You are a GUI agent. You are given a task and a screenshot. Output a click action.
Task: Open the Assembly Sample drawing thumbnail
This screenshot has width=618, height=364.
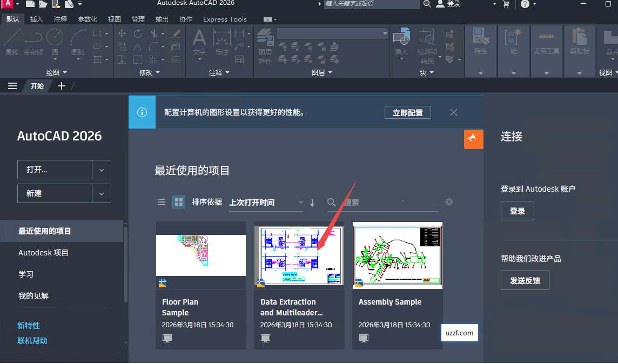(397, 255)
